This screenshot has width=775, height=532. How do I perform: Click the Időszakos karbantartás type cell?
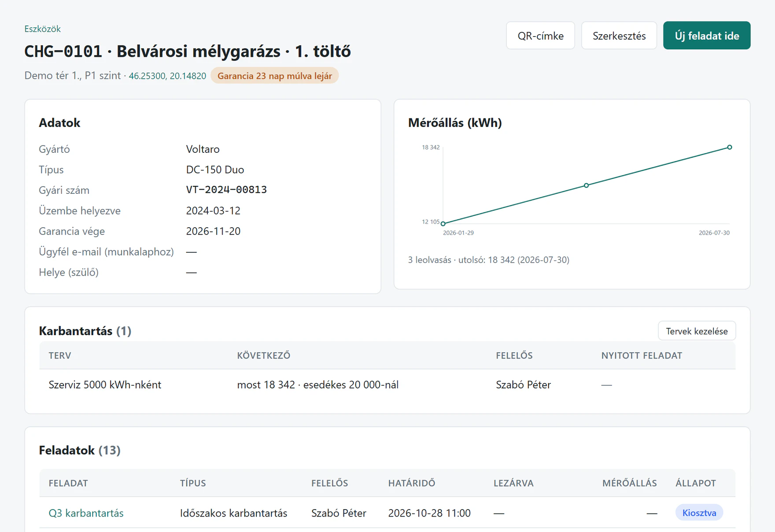[233, 513]
